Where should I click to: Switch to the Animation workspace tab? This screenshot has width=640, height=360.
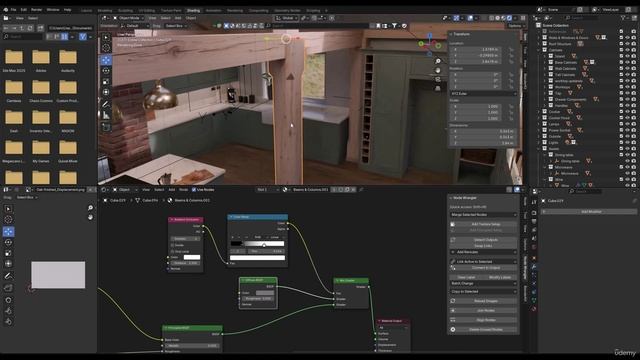(x=213, y=11)
